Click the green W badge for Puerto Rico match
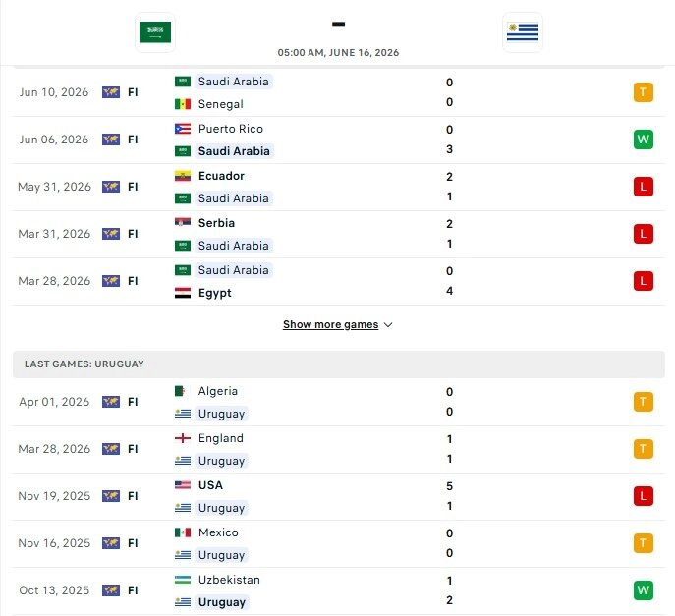Screen dimensions: 675x616 point(644,140)
